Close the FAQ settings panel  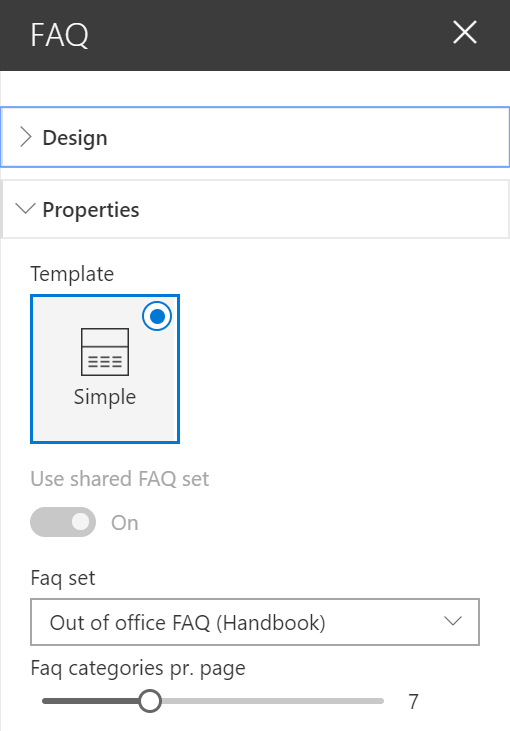(465, 33)
